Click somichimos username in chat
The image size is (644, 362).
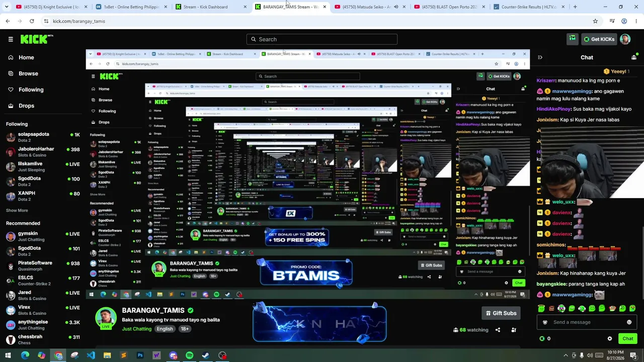[x=551, y=245]
